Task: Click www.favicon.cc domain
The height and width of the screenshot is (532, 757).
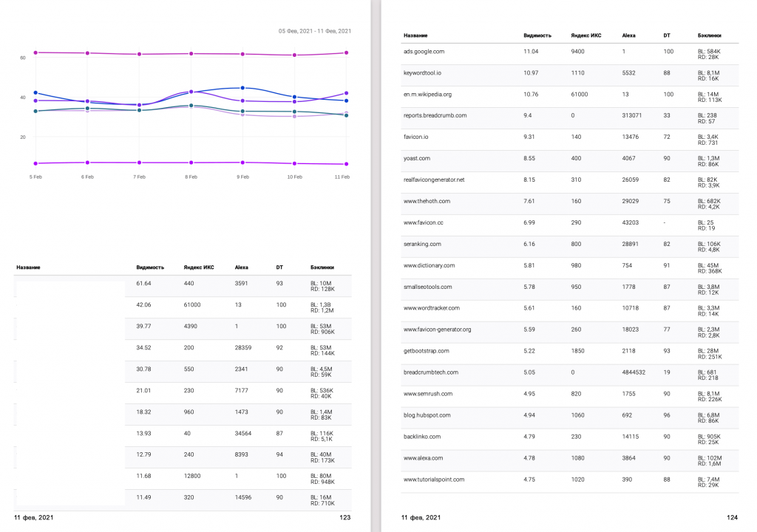Action: point(423,222)
